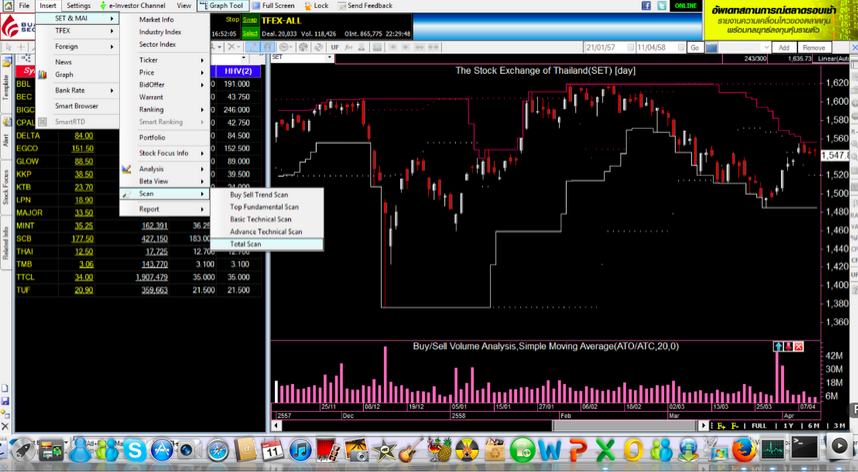Open App Store from the dock

pos(162,450)
